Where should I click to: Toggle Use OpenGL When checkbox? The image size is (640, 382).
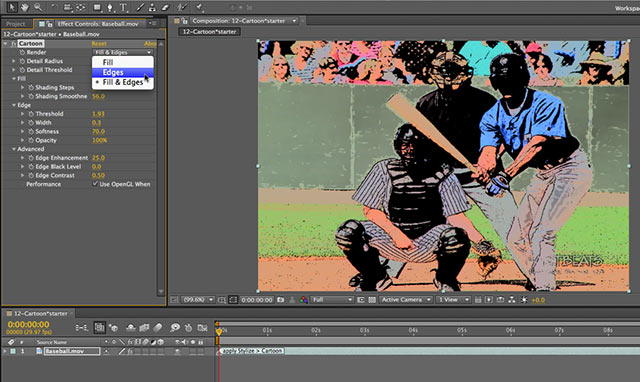[95, 184]
